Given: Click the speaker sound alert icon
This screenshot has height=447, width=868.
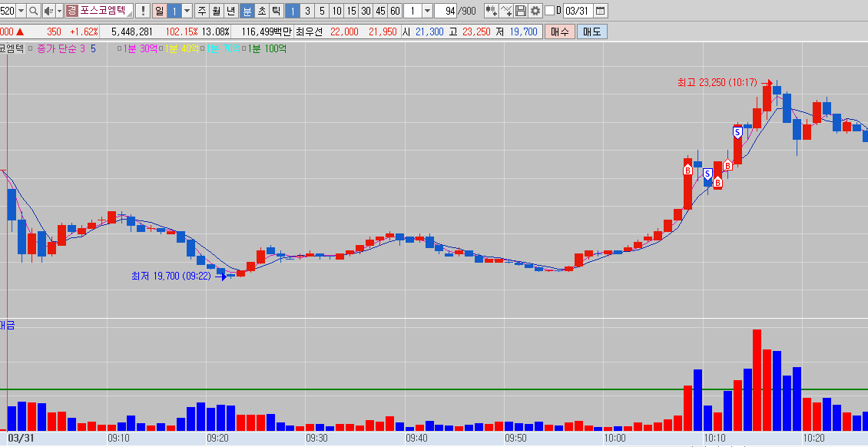Looking at the screenshot, I should pyautogui.click(x=48, y=11).
